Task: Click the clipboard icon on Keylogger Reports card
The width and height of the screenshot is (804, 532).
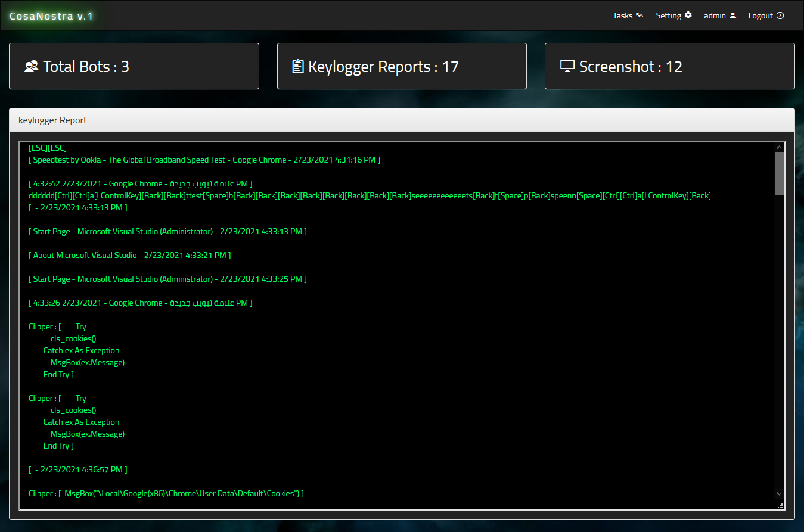Action: (x=299, y=66)
